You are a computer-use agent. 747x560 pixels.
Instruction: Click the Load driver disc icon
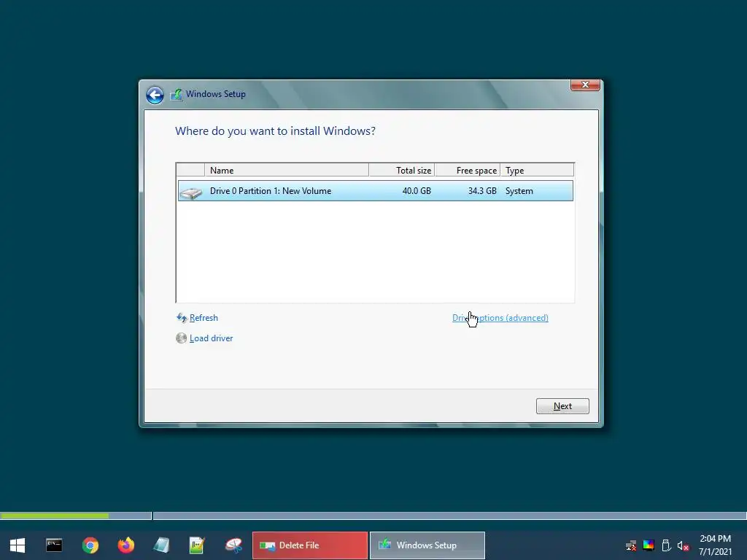pos(181,338)
